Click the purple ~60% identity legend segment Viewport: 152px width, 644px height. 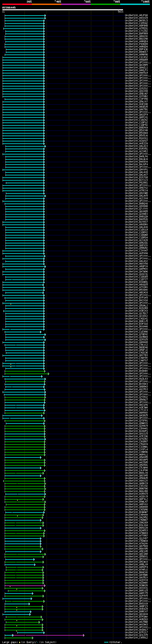pos(76,4)
